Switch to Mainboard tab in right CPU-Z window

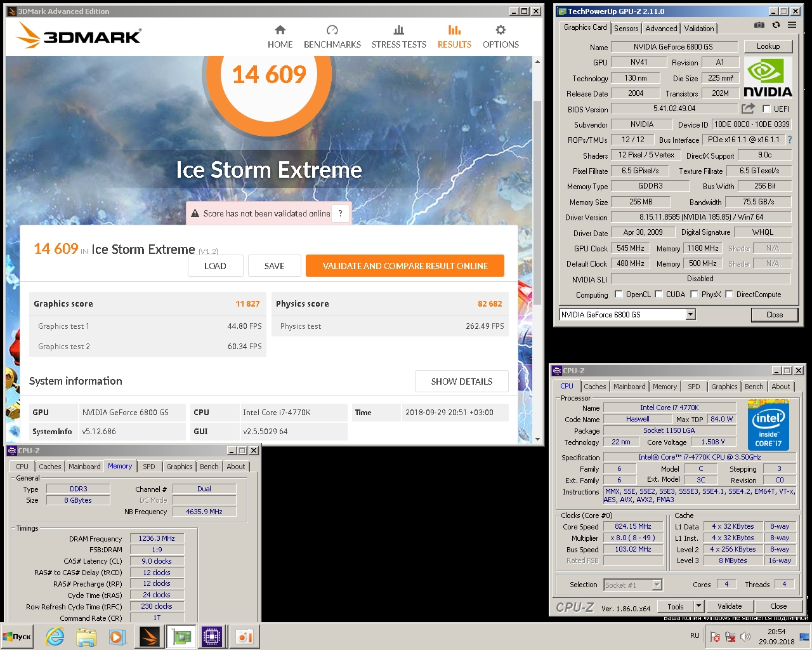[x=629, y=387]
